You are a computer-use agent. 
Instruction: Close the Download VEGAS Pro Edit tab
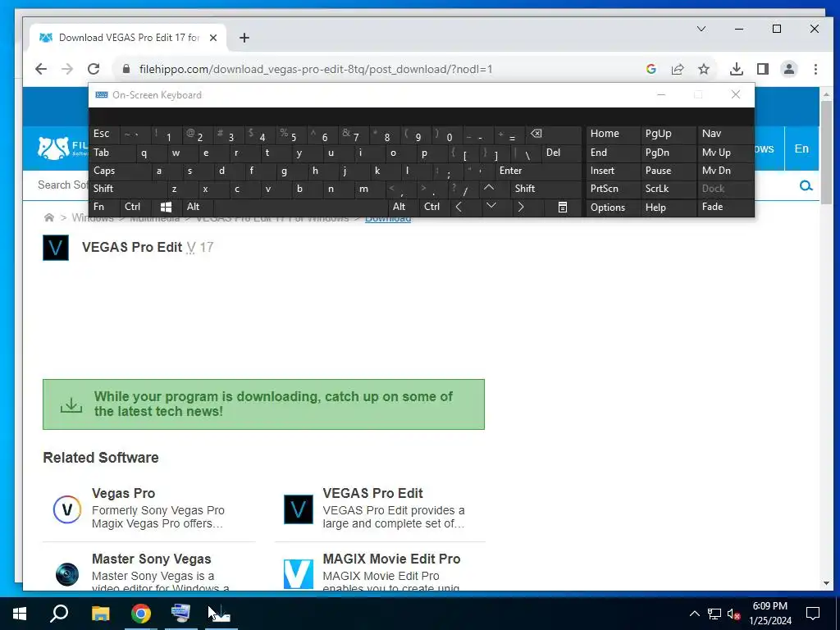click(x=213, y=38)
